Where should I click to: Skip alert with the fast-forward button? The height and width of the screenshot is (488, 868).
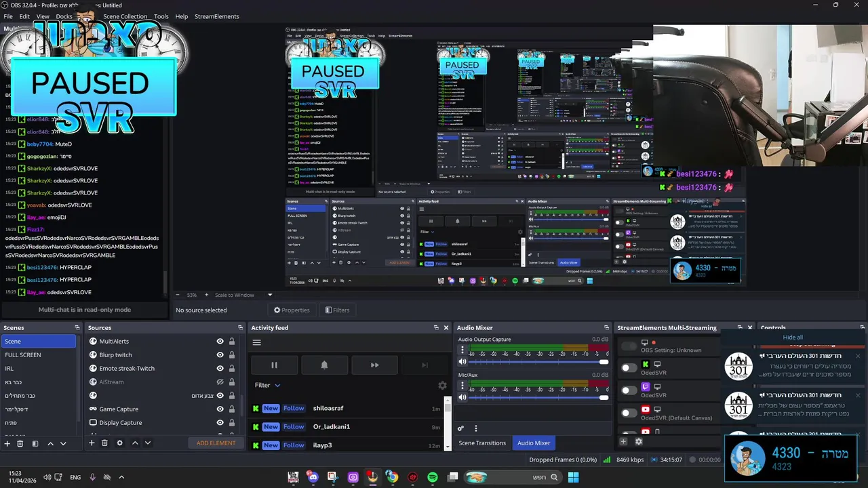click(374, 365)
